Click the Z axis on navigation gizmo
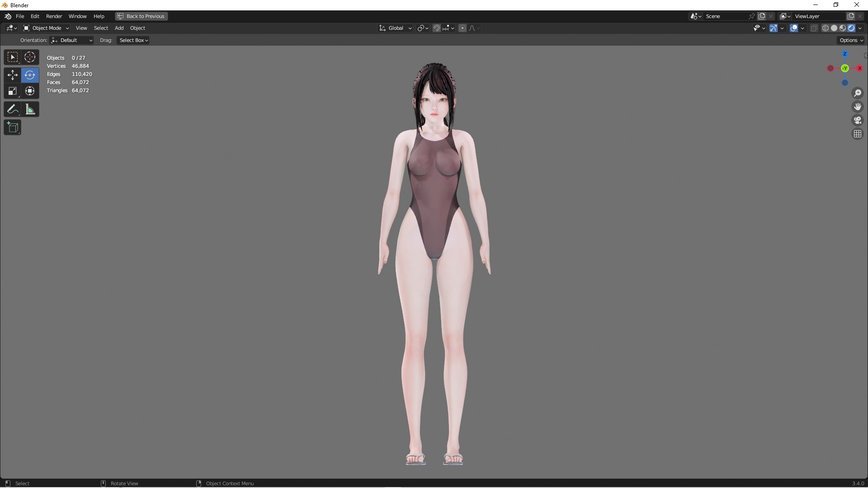This screenshot has width=868, height=488. (x=844, y=54)
